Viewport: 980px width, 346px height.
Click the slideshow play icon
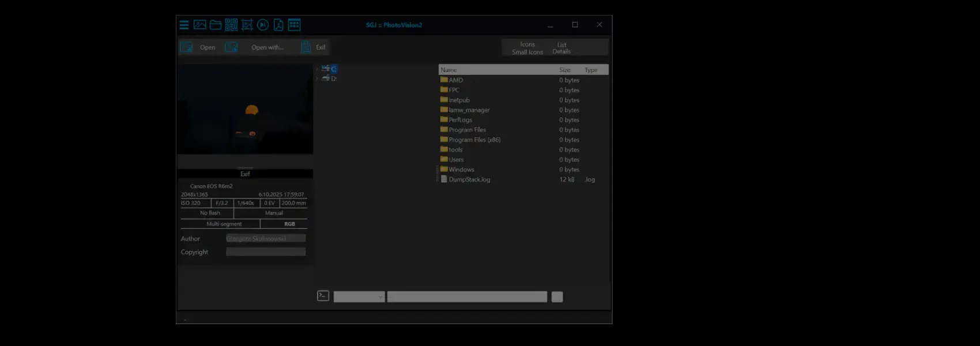(x=263, y=25)
